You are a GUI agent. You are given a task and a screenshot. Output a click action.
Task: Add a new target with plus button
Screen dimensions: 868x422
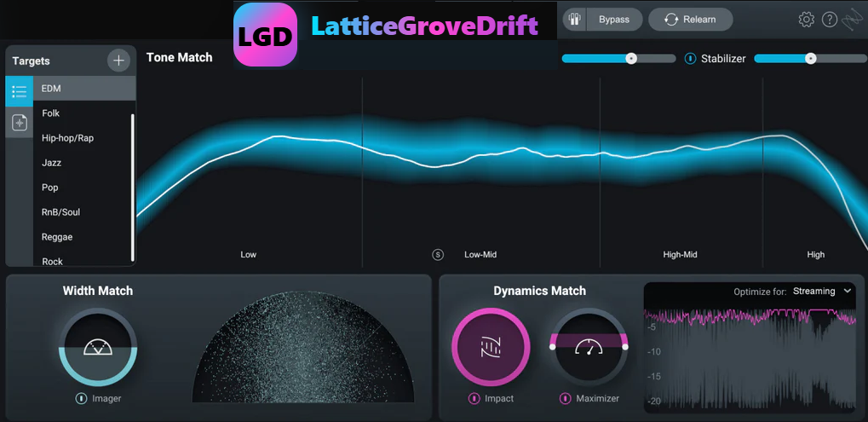pyautogui.click(x=118, y=60)
